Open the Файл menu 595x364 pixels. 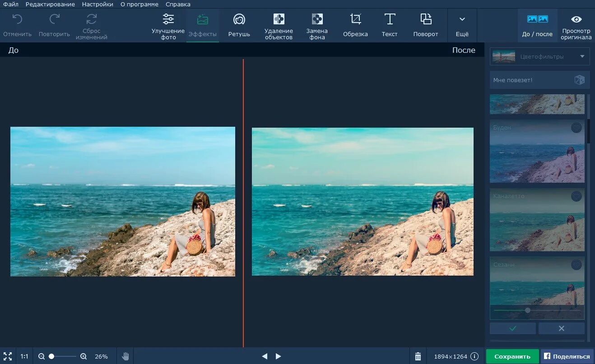(x=11, y=4)
